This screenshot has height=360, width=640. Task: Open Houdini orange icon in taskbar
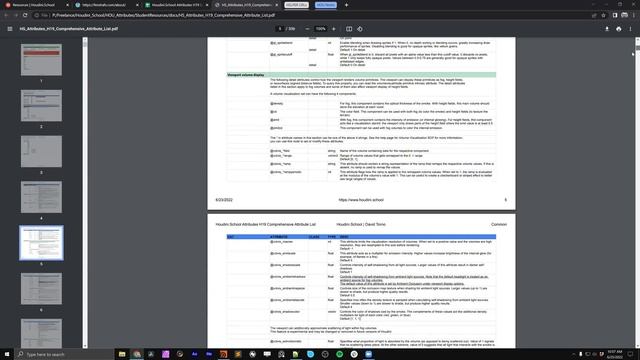coord(223,354)
